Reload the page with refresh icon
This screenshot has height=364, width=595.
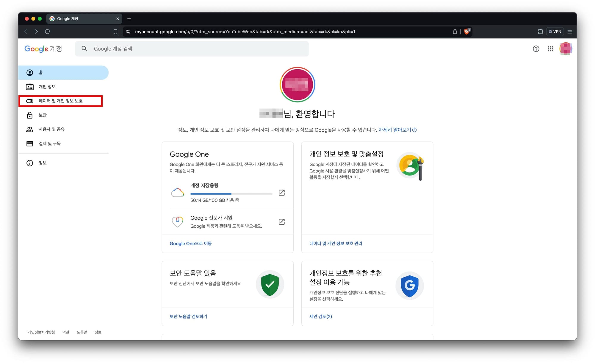47,31
